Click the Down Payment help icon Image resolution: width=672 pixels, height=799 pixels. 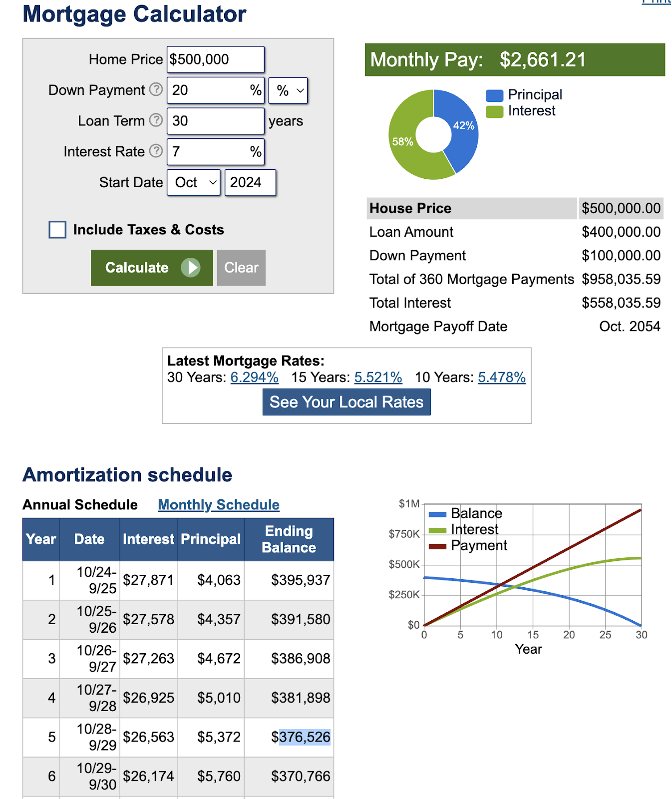point(156,89)
